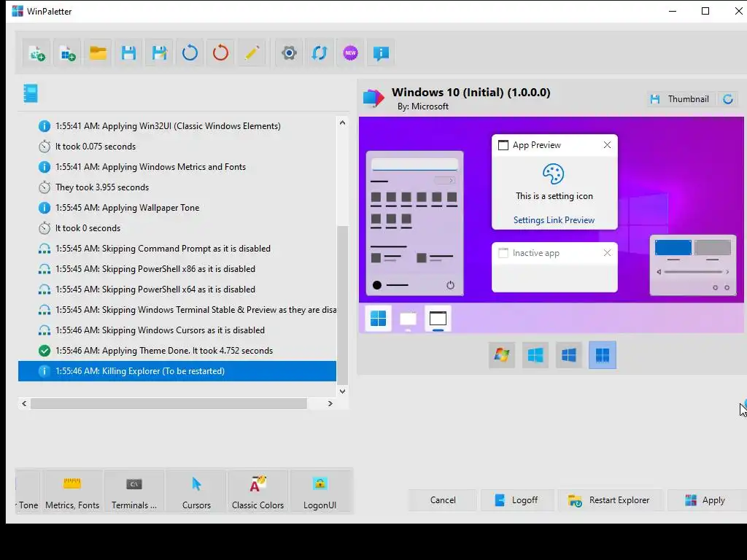
Task: Select 'It took 0.075 seconds' log row
Action: tap(177, 147)
